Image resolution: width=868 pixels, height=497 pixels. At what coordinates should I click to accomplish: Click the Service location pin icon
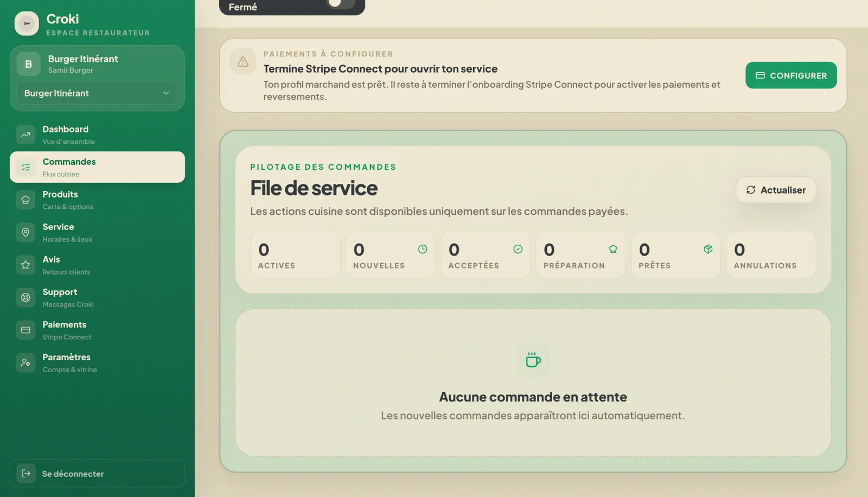pyautogui.click(x=25, y=232)
